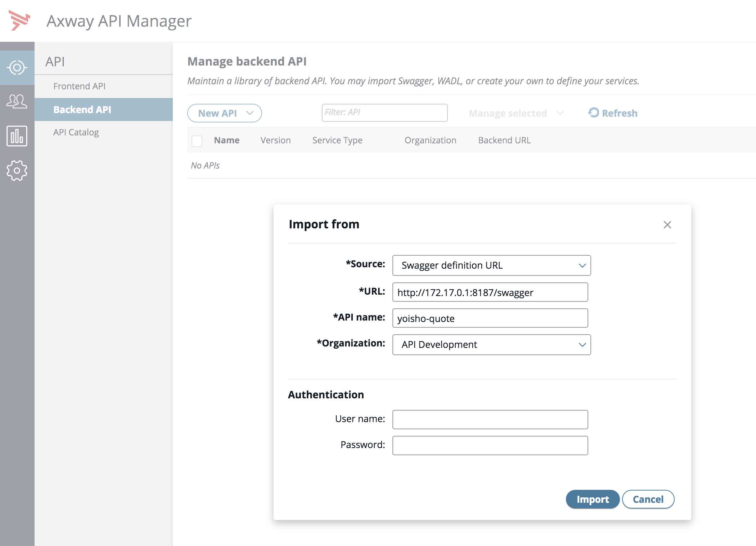
Task: Click the Axway API Manager title
Action: pyautogui.click(x=119, y=21)
